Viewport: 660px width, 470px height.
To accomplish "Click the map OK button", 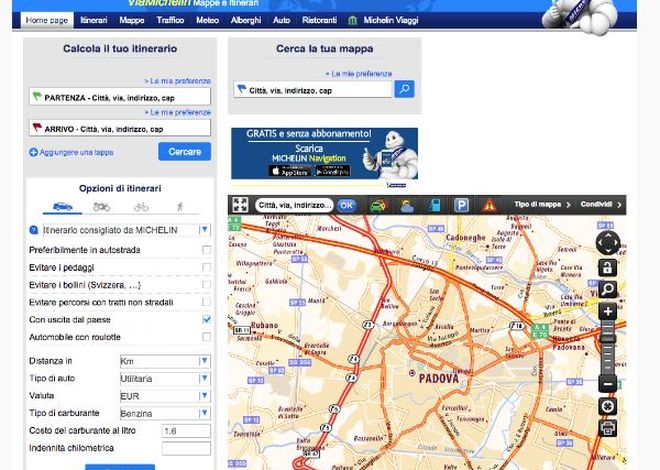I will 346,205.
